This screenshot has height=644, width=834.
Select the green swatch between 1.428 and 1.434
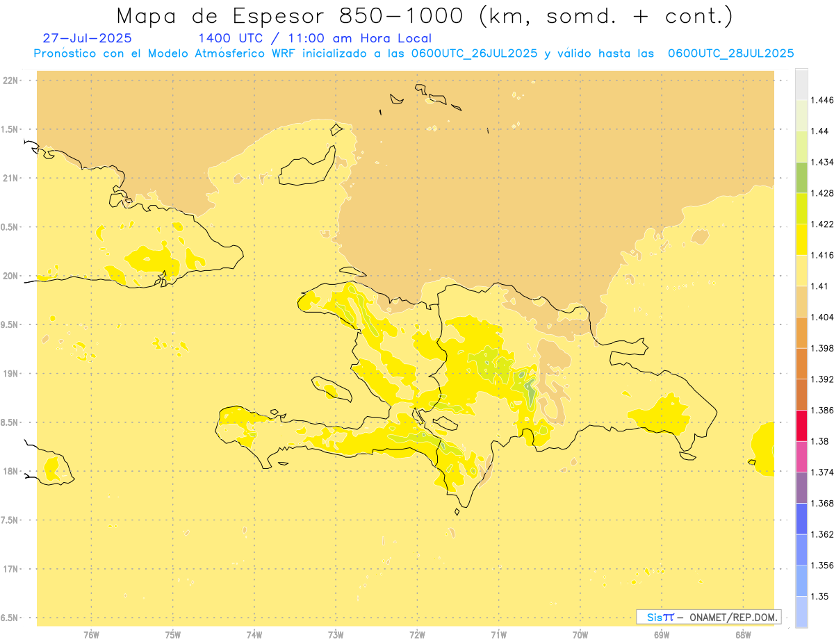pos(801,177)
